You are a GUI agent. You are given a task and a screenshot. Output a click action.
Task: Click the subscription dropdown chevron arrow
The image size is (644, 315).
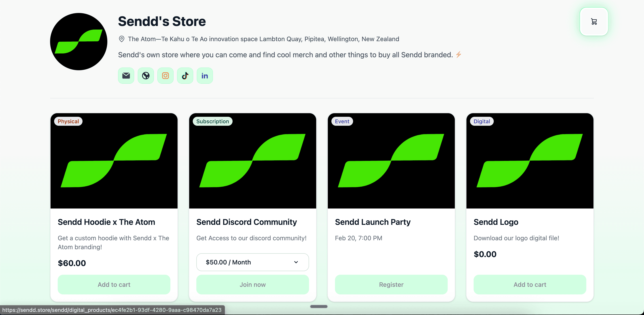pos(296,262)
